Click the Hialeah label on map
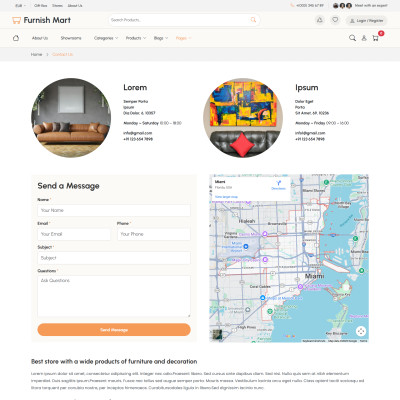Image resolution: width=400 pixels, height=400 pixels. click(247, 221)
